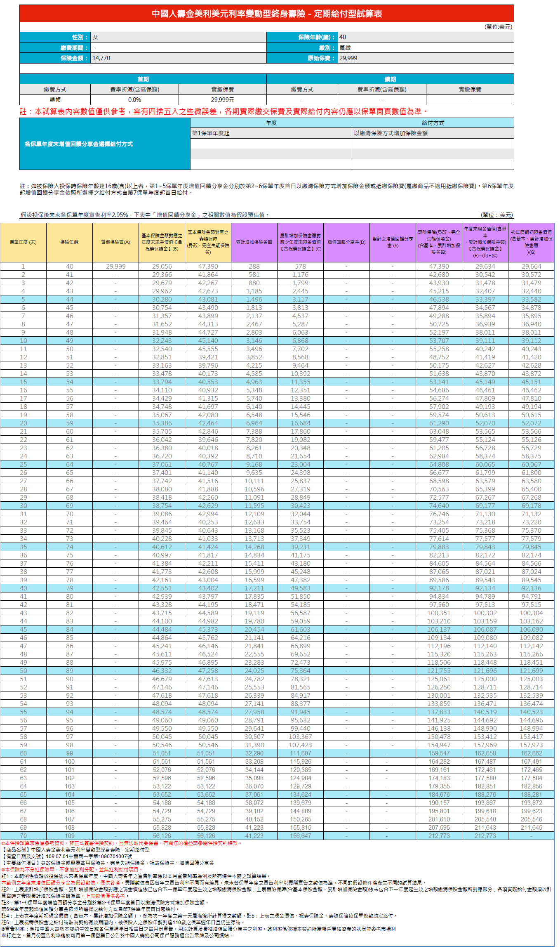Screen dimensions: 560x951
Task: Click the 保險年齡 yellow column header
Action: tap(69, 243)
